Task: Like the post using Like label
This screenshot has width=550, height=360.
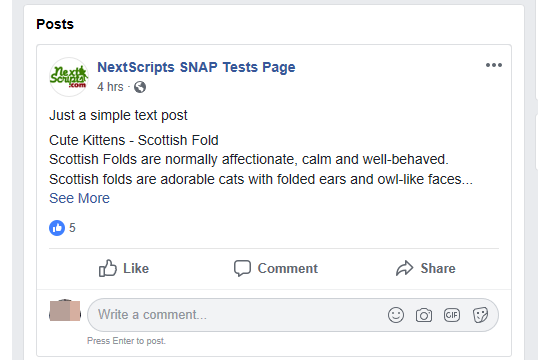Action: click(x=136, y=268)
